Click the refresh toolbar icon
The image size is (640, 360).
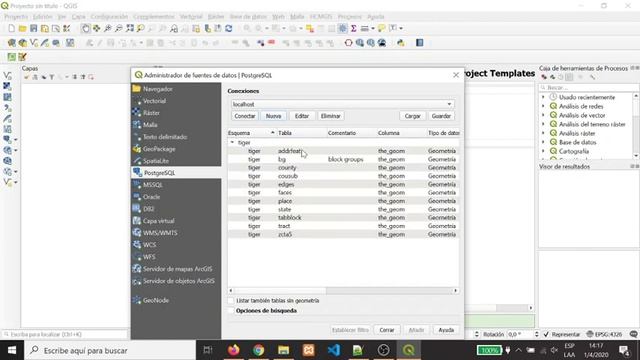pyautogui.click(x=229, y=28)
